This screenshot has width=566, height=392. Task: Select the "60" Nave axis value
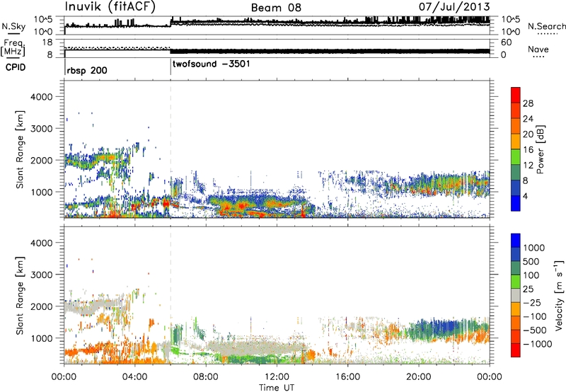coord(506,42)
